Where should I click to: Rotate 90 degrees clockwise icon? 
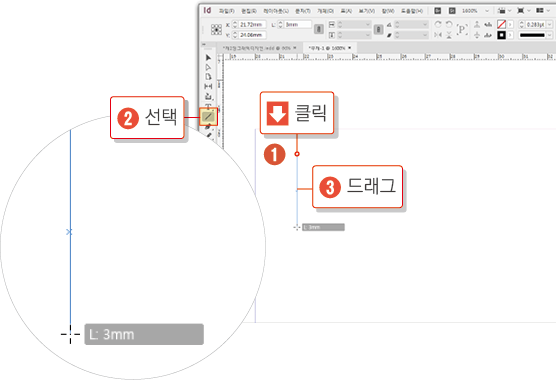tap(438, 24)
